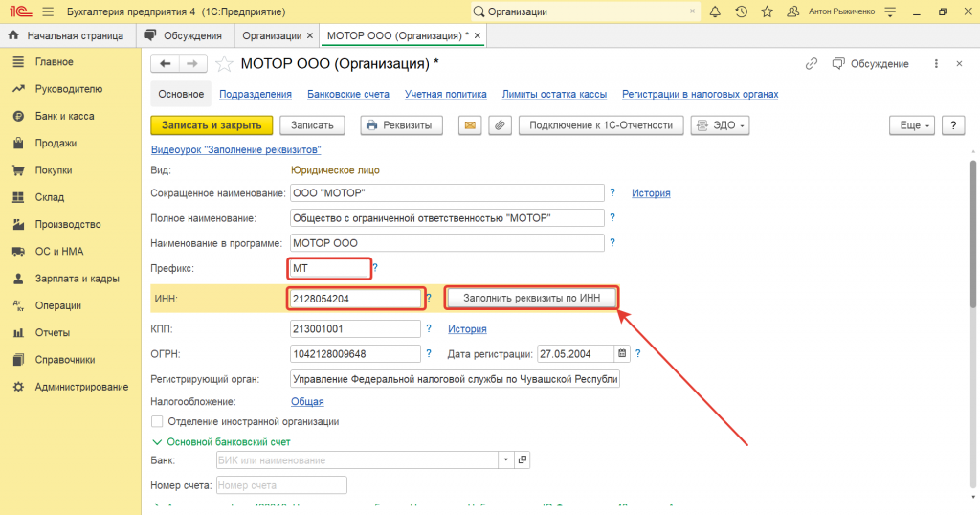Open the history clock icon in top bar
This screenshot has height=515, width=980.
[741, 11]
